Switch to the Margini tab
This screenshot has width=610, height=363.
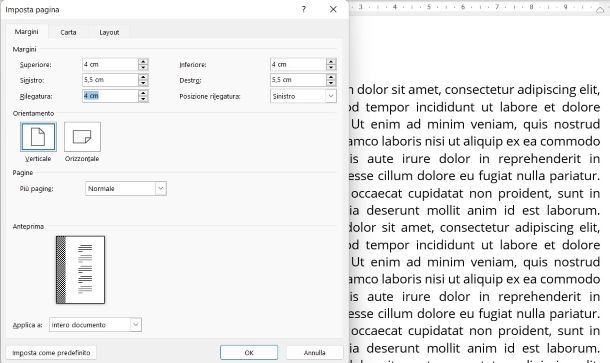pos(26,32)
